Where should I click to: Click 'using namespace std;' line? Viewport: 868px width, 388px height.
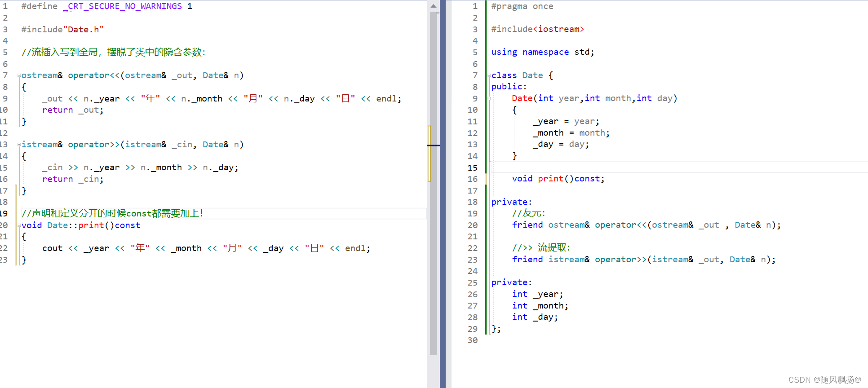click(x=543, y=52)
